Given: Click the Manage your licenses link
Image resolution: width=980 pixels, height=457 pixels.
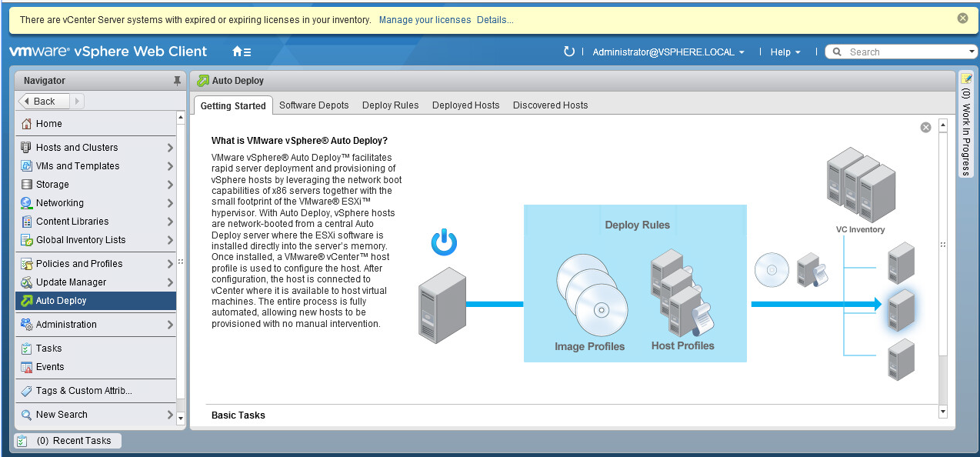Looking at the screenshot, I should pyautogui.click(x=425, y=19).
